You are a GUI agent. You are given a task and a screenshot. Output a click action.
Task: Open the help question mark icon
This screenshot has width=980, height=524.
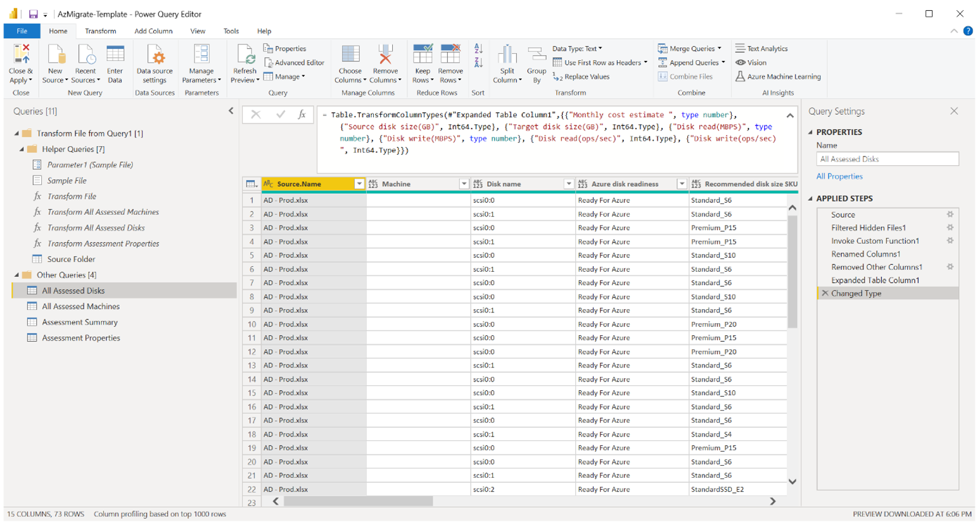pyautogui.click(x=968, y=31)
